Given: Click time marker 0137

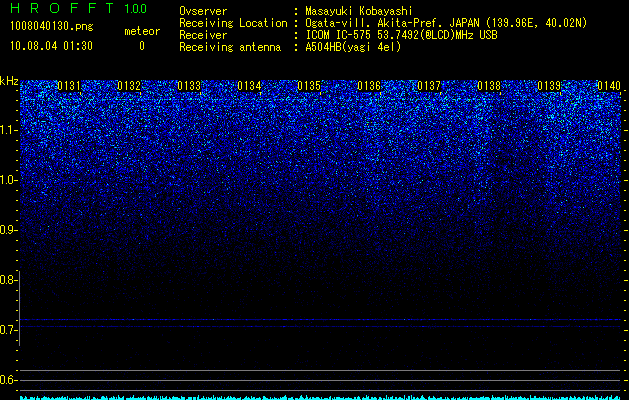Looking at the screenshot, I should pos(429,86).
